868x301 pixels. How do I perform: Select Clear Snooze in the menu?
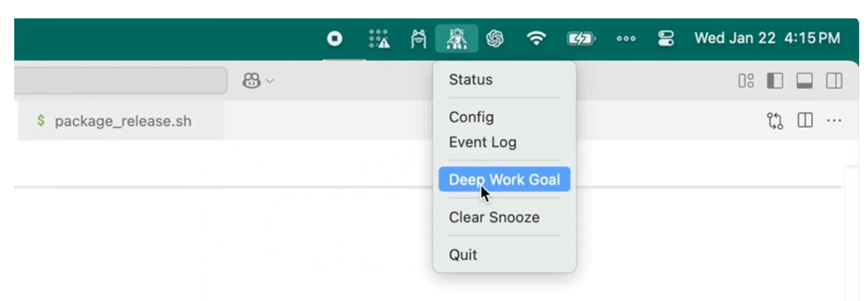tap(494, 217)
